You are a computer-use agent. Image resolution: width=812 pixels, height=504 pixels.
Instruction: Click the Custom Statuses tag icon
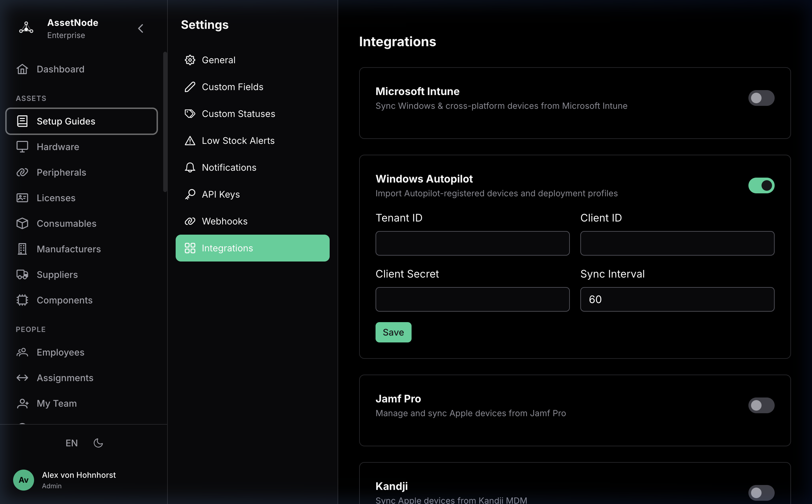[x=190, y=114]
